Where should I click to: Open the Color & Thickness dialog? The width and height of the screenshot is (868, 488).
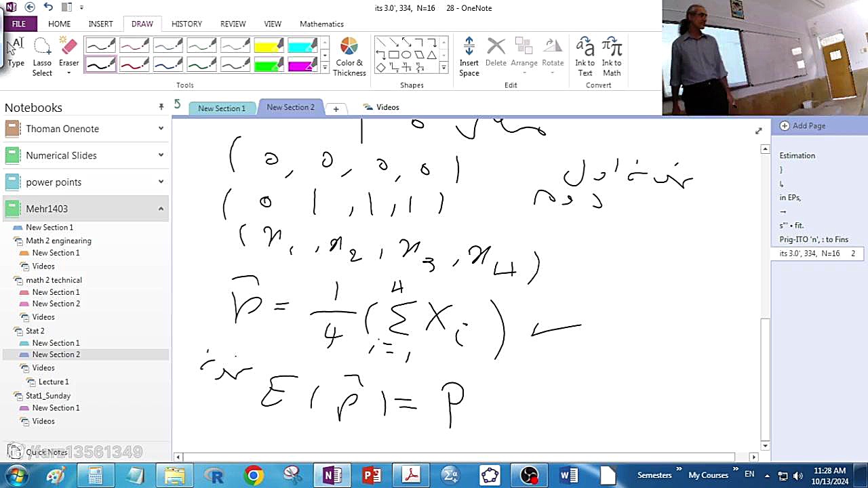click(349, 56)
